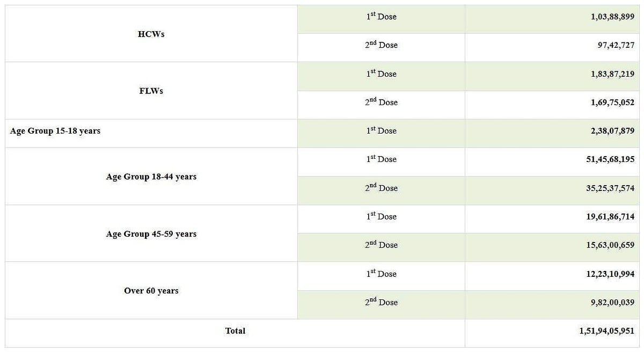
Task: Click HCWs 2nd Dose value 97,42,727
Action: [615, 46]
